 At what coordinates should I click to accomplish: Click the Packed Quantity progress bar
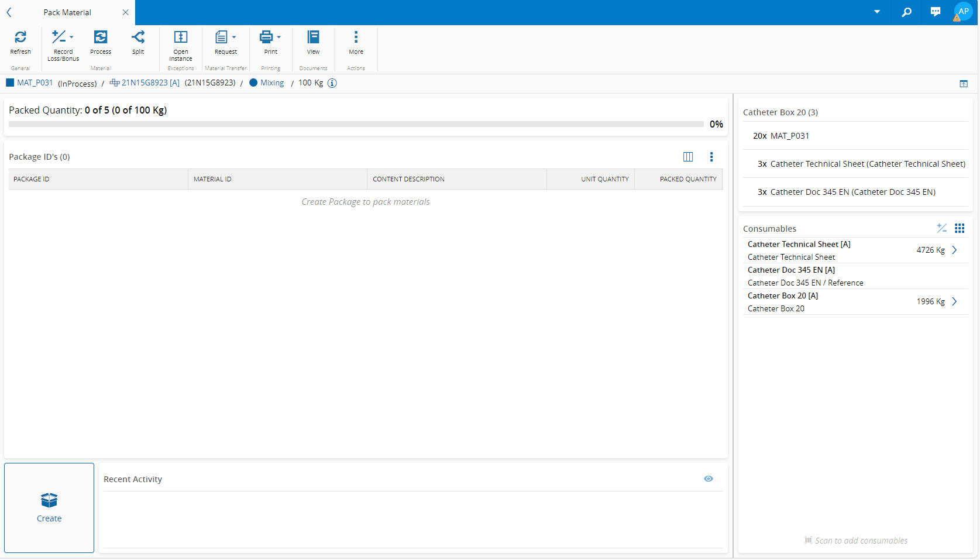click(x=356, y=124)
